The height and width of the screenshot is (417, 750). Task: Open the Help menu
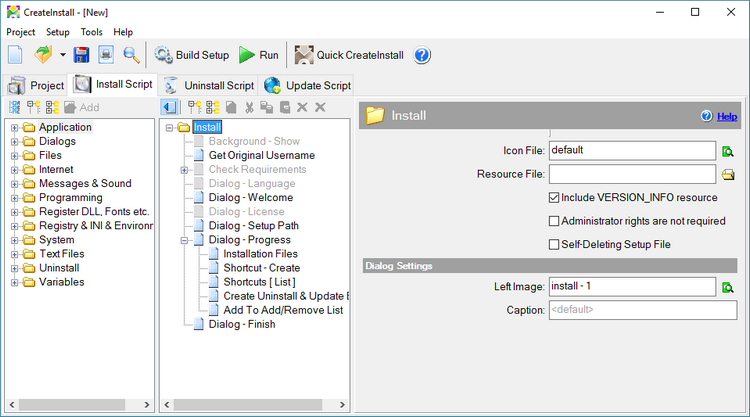point(123,32)
